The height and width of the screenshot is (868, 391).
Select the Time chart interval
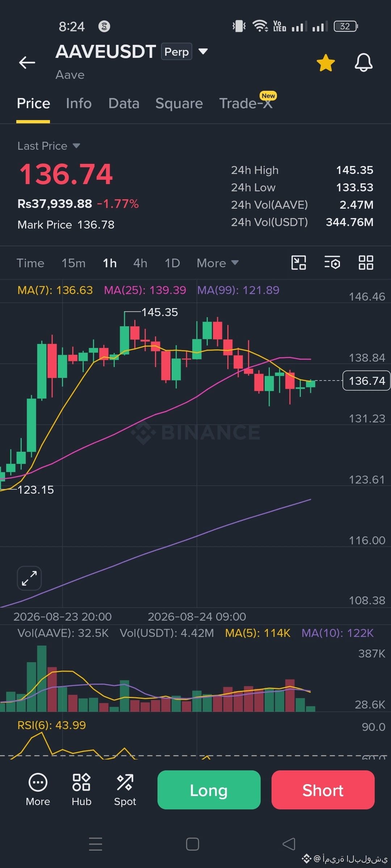tap(30, 263)
